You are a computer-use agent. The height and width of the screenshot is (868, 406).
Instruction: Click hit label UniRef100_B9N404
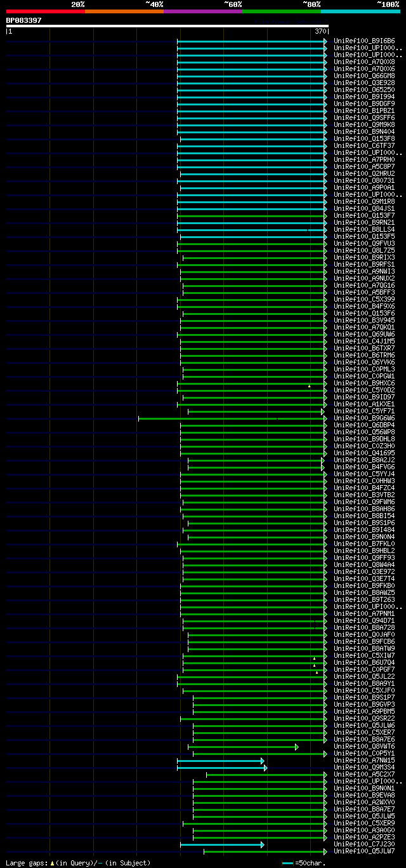coord(364,132)
